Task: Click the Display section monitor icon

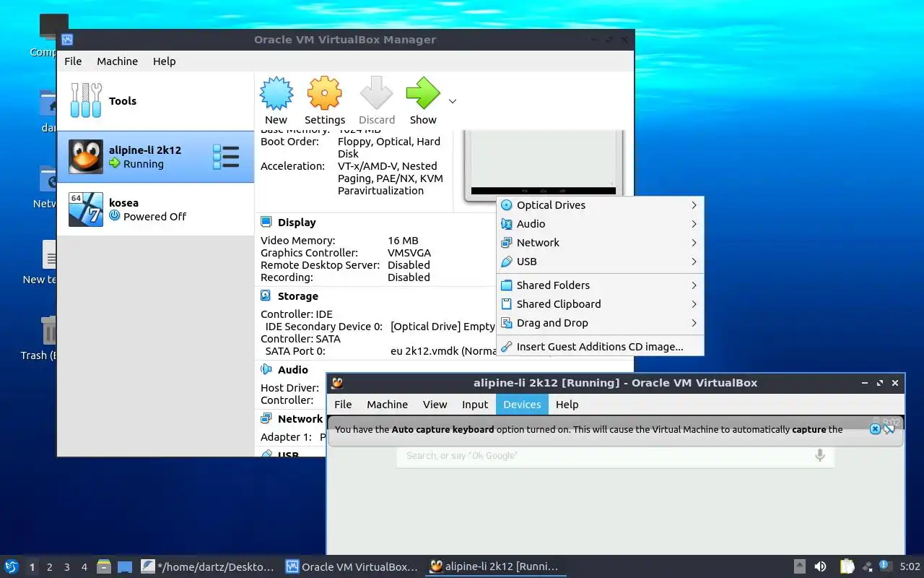Action: pos(266,222)
